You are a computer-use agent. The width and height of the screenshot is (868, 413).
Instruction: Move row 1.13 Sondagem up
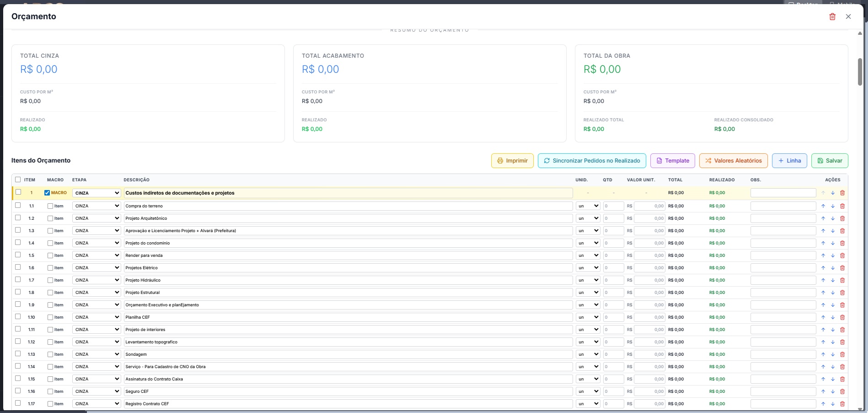pos(823,354)
